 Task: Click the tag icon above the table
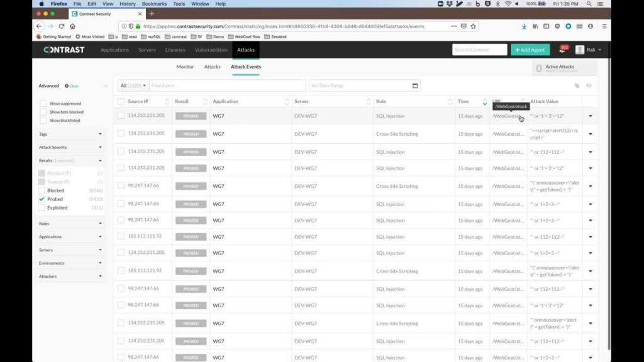pos(577,85)
